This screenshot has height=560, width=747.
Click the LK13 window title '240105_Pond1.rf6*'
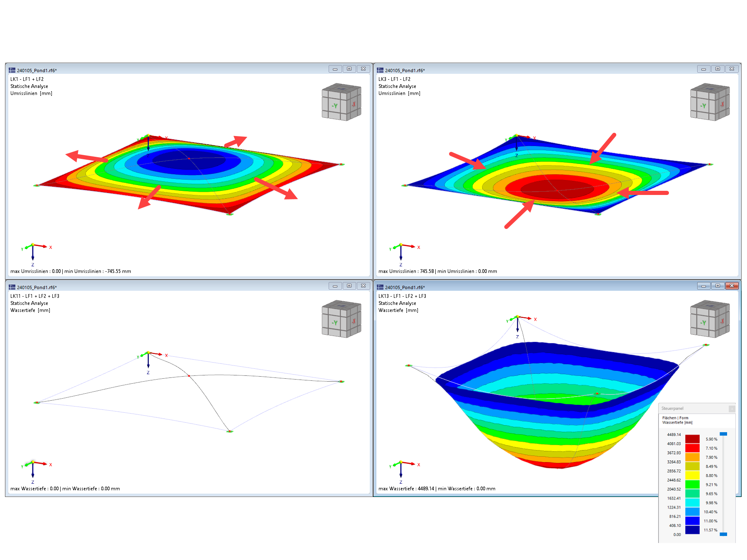pos(405,287)
